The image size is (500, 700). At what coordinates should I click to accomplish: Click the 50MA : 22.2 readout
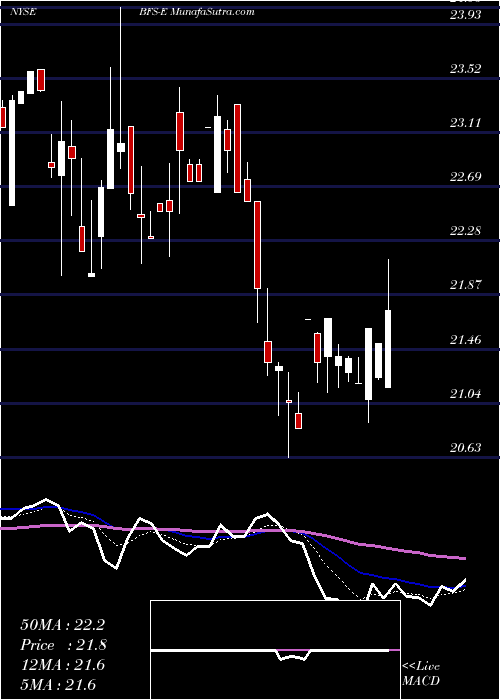(62, 625)
